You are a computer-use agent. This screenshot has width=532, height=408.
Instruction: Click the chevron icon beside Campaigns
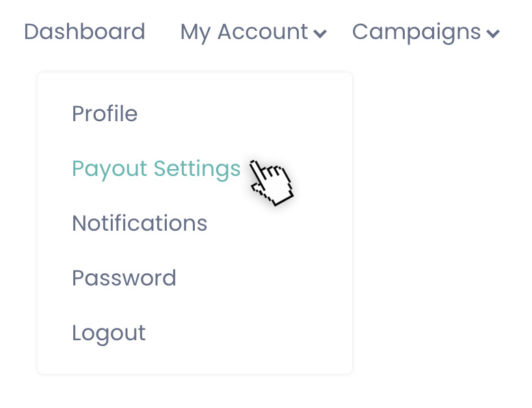[x=492, y=34]
